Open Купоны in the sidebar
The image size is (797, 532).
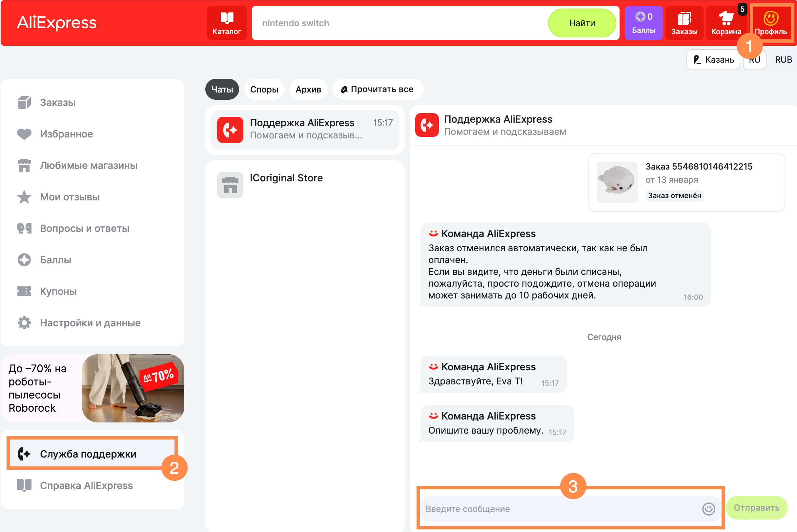click(x=58, y=292)
